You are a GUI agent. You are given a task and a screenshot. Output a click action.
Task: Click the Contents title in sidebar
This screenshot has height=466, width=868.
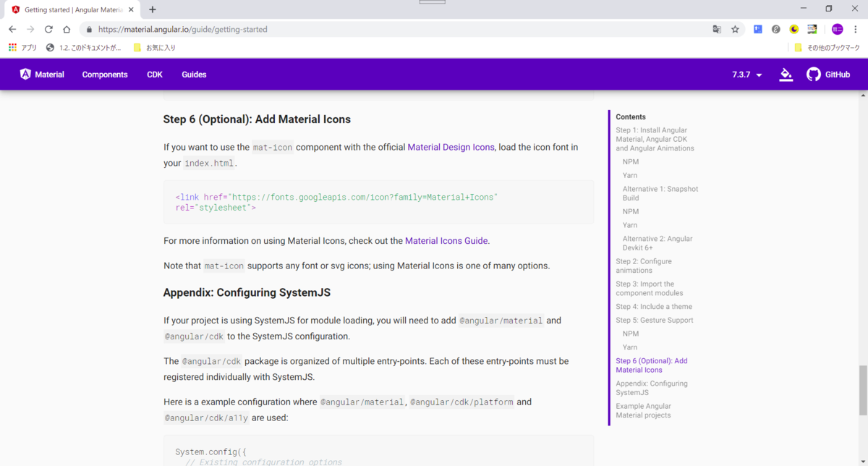pyautogui.click(x=631, y=116)
